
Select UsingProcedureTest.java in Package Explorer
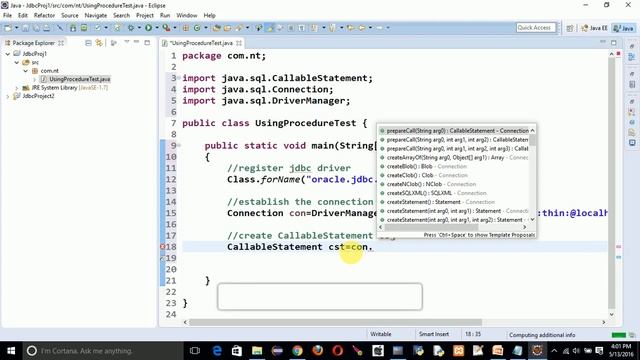(80, 79)
